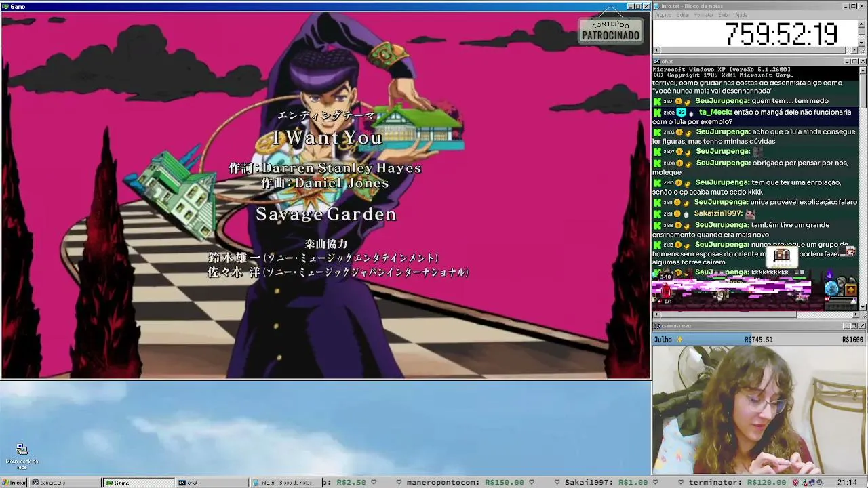
Task: Click the blue orb icon in chat game overlay
Action: tap(831, 289)
